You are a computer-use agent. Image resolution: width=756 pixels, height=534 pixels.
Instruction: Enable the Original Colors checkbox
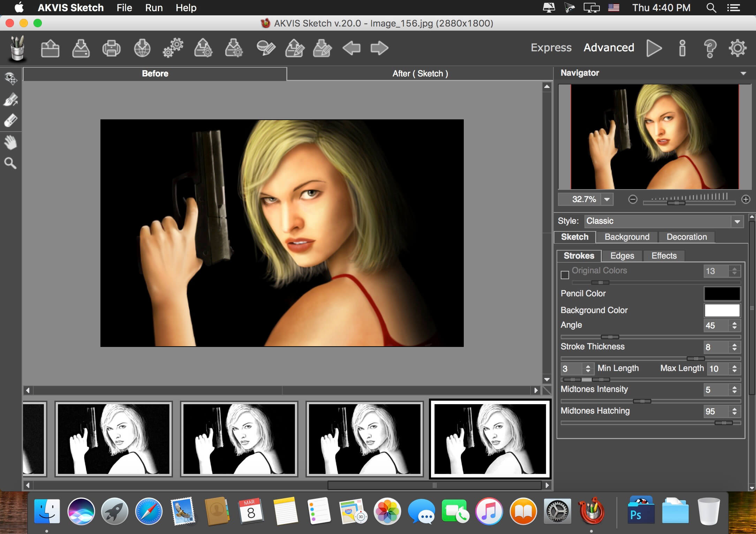pyautogui.click(x=565, y=275)
